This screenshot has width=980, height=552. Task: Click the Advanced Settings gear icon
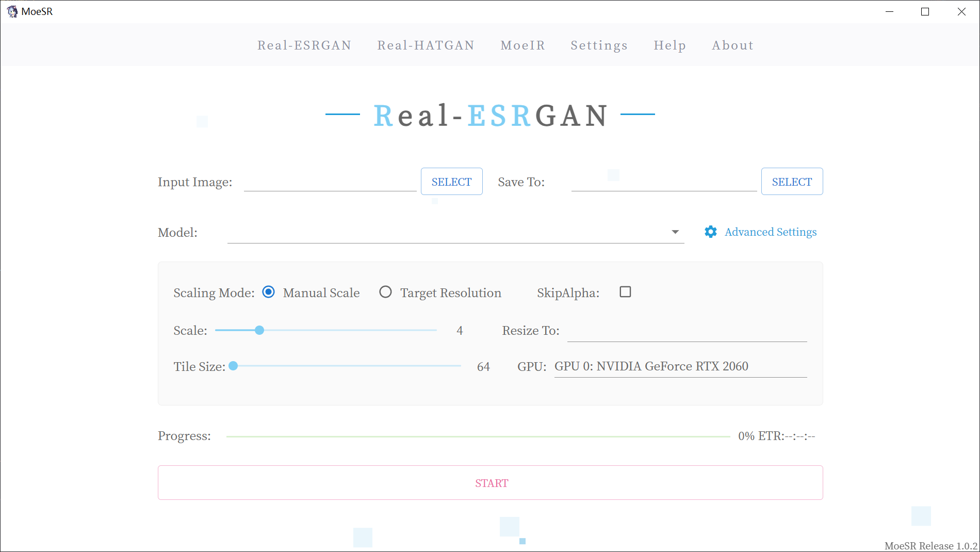tap(711, 232)
